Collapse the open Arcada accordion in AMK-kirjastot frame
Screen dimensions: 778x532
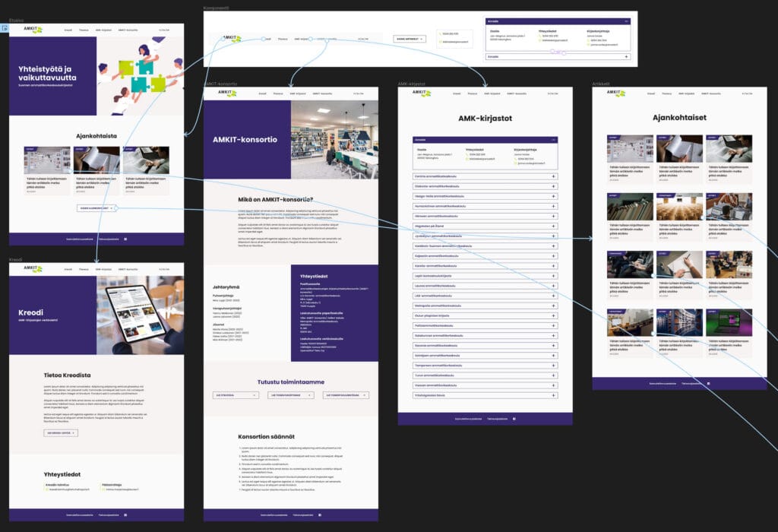(x=553, y=140)
